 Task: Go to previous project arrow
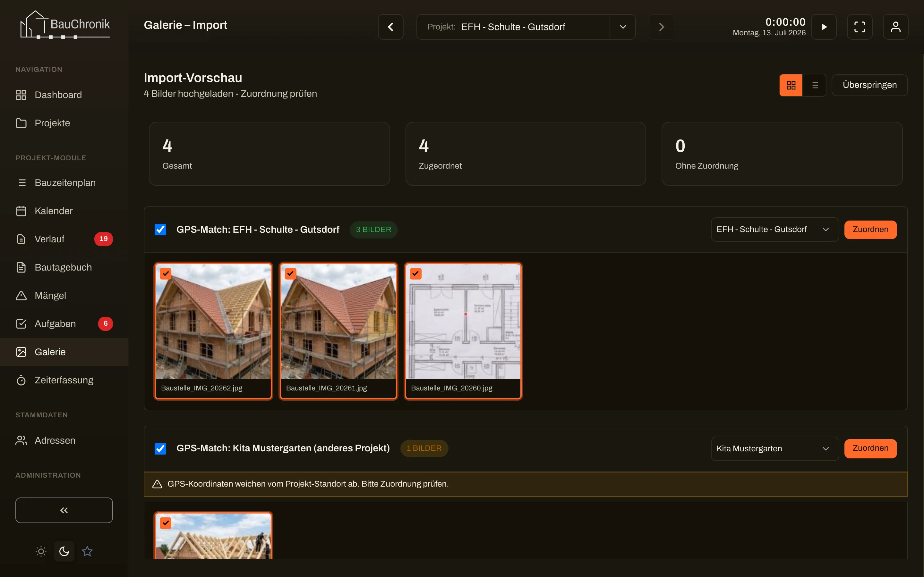[x=390, y=27]
